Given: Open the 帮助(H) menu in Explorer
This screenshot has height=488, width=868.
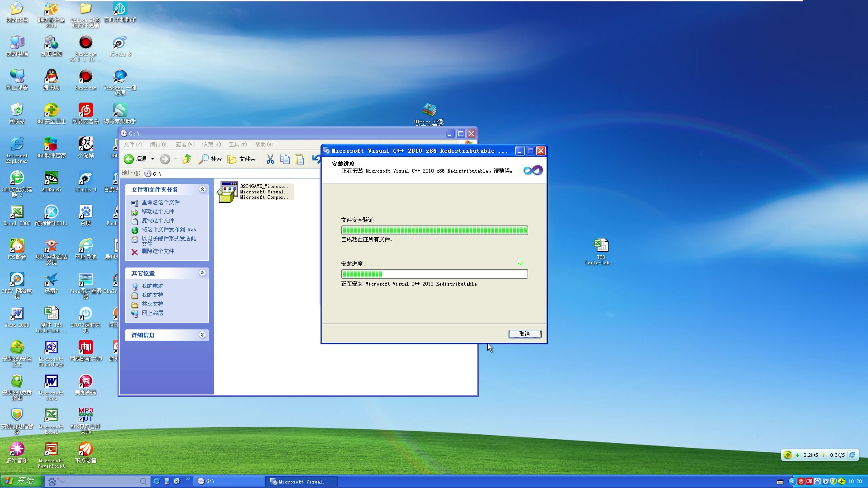Looking at the screenshot, I should pyautogui.click(x=264, y=145).
